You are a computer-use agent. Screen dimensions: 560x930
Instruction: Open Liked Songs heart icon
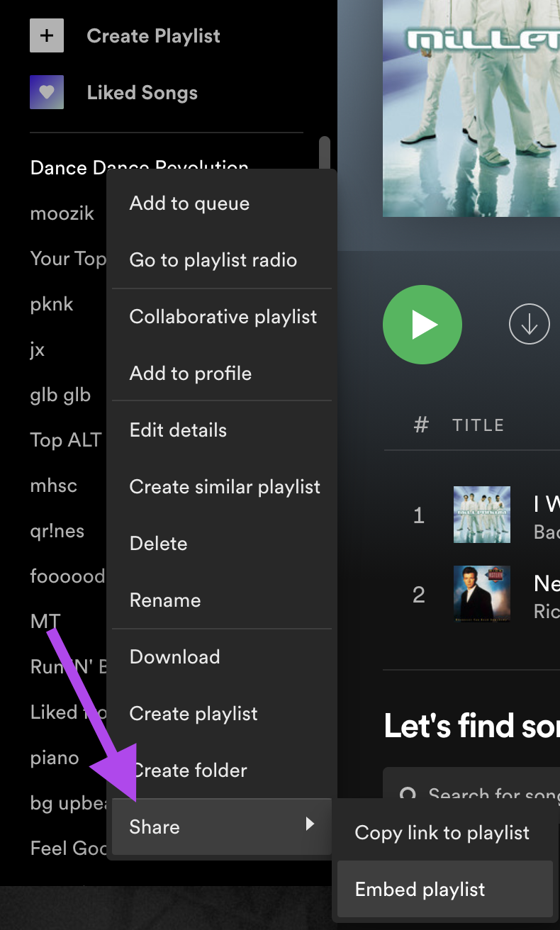coord(47,92)
